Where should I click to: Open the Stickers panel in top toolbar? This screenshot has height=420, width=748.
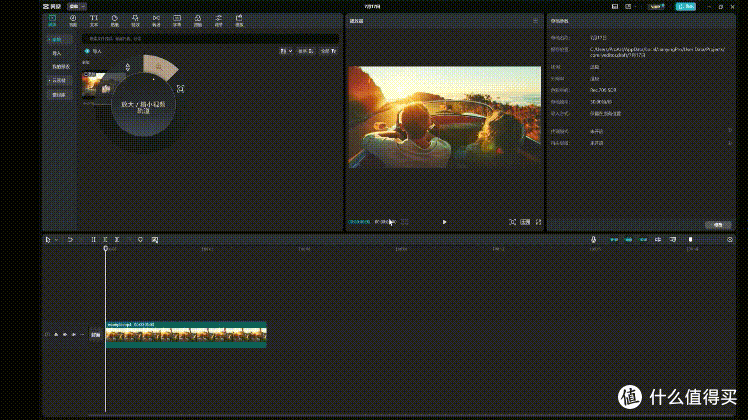pyautogui.click(x=115, y=21)
